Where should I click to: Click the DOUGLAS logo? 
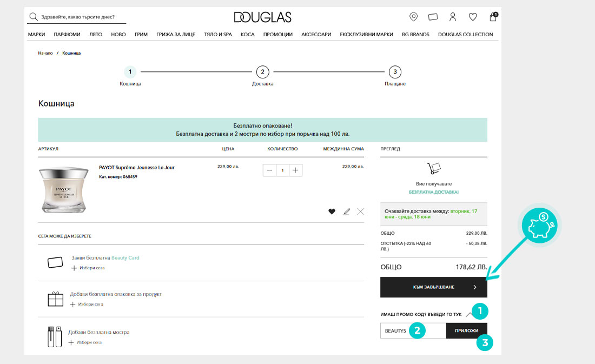tap(262, 17)
